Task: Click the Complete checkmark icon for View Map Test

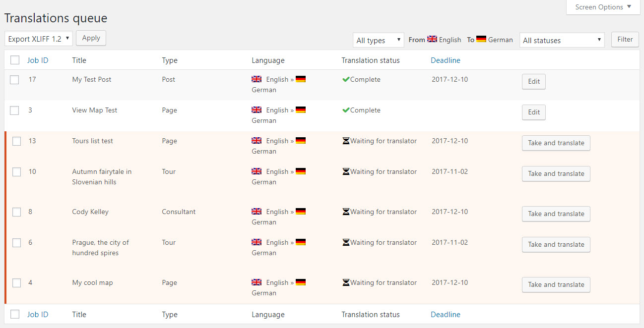Action: [346, 109]
